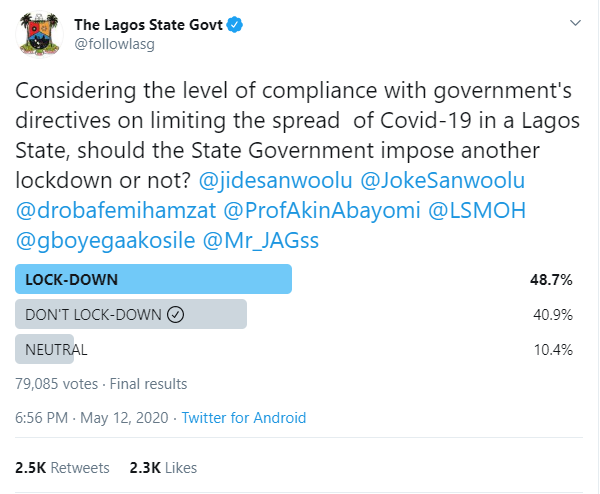Viewport: 600px width, 494px height.
Task: Open the @Mr_JAGss mention
Action: pos(261,241)
